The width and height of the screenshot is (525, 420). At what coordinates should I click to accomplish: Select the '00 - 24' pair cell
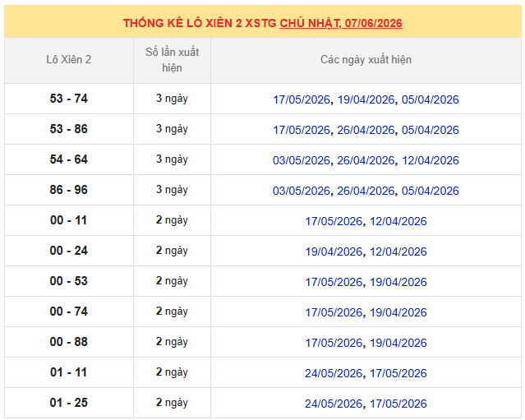(x=69, y=251)
